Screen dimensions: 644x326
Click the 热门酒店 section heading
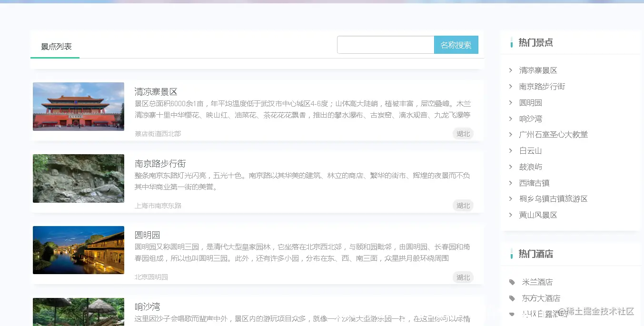click(x=536, y=254)
